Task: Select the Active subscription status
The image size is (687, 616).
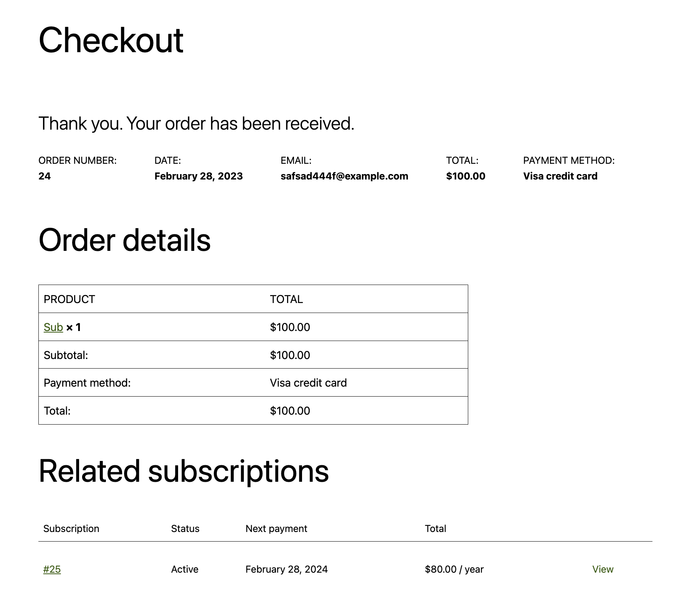Action: [185, 569]
